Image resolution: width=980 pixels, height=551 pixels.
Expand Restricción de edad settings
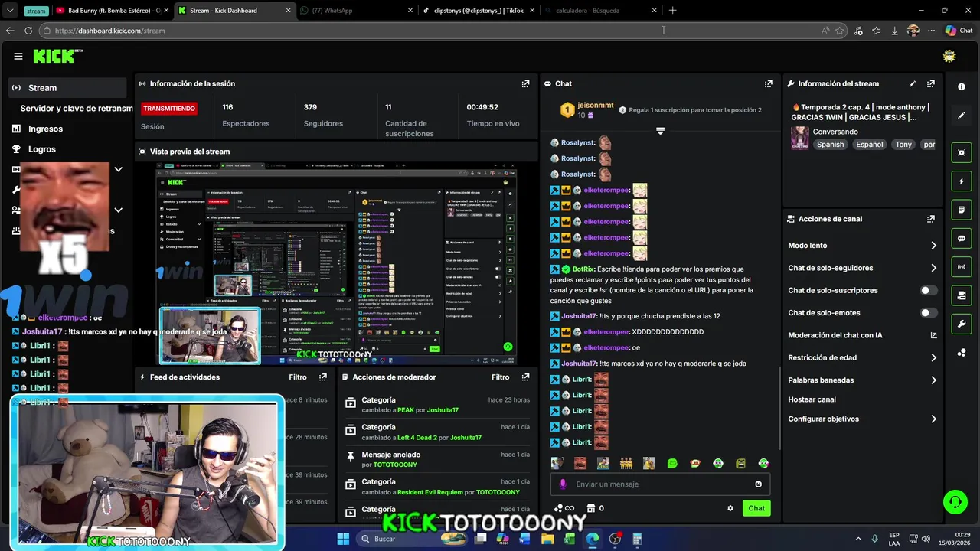(933, 357)
